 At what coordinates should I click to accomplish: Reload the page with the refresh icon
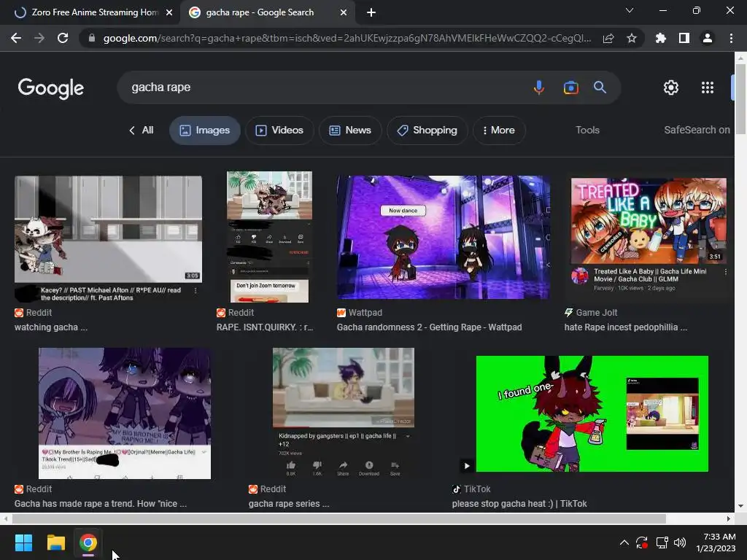[x=63, y=38]
